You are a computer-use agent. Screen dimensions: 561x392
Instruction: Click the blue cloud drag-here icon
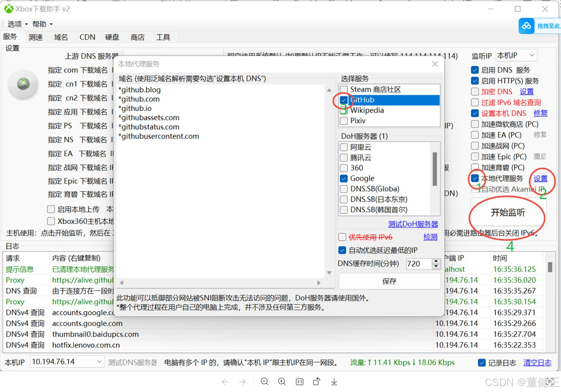[526, 26]
